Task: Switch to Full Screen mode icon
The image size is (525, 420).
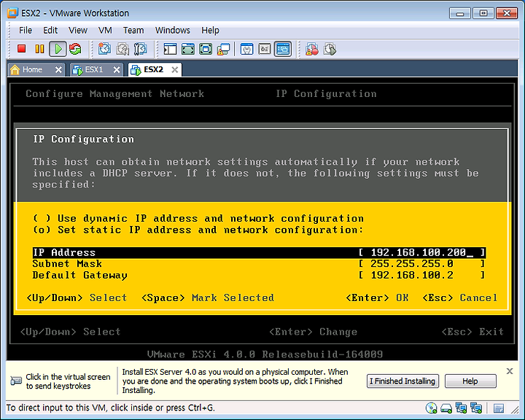Action: pos(206,50)
